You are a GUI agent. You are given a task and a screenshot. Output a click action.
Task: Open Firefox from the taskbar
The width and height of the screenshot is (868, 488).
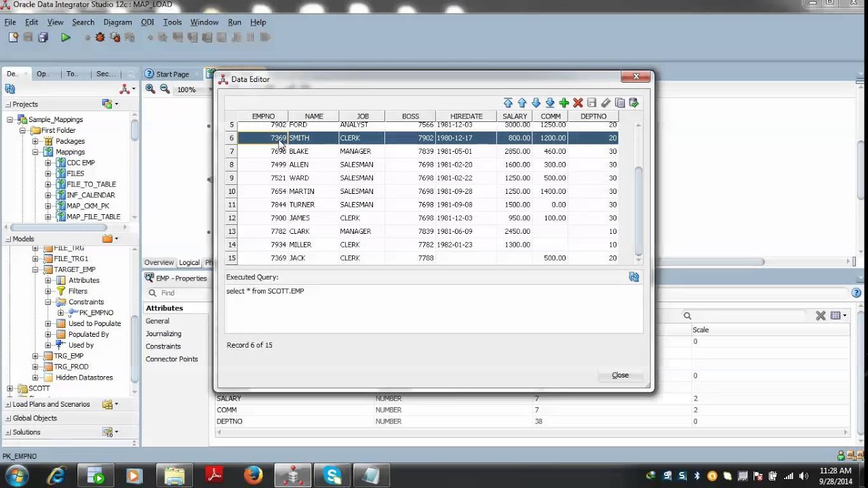click(253, 476)
